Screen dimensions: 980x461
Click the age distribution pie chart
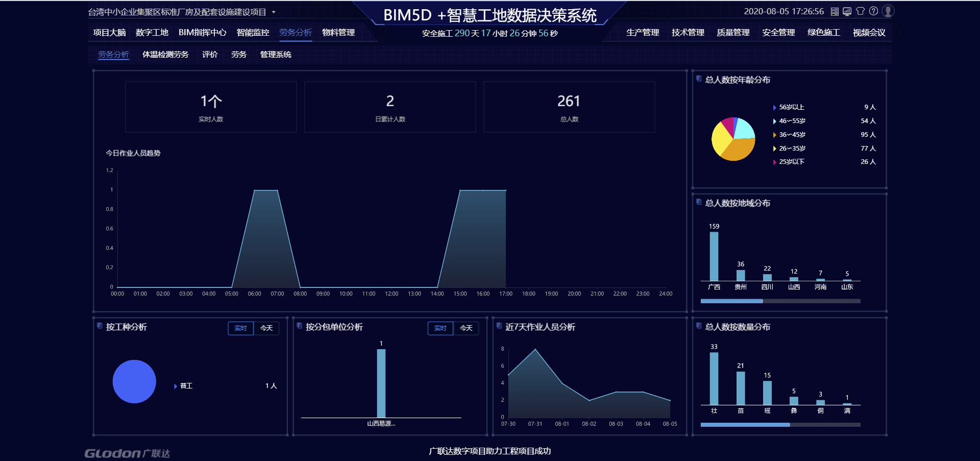coord(733,139)
